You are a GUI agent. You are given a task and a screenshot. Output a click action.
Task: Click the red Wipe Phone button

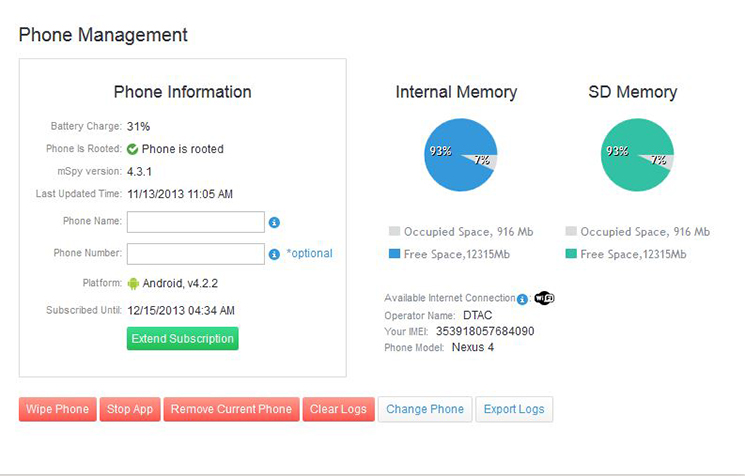[57, 409]
